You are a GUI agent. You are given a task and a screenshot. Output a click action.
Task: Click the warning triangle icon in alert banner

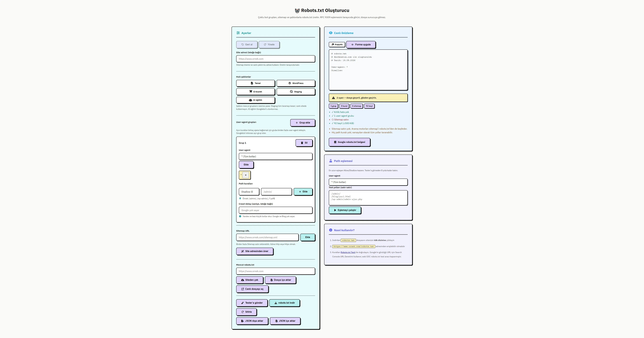tap(333, 98)
